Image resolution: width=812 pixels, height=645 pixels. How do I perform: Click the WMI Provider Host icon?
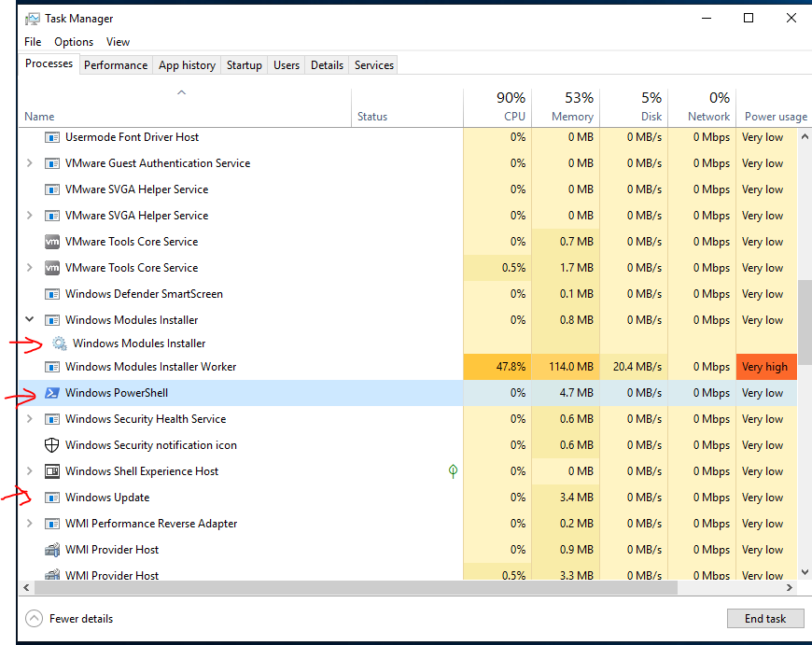click(51, 550)
